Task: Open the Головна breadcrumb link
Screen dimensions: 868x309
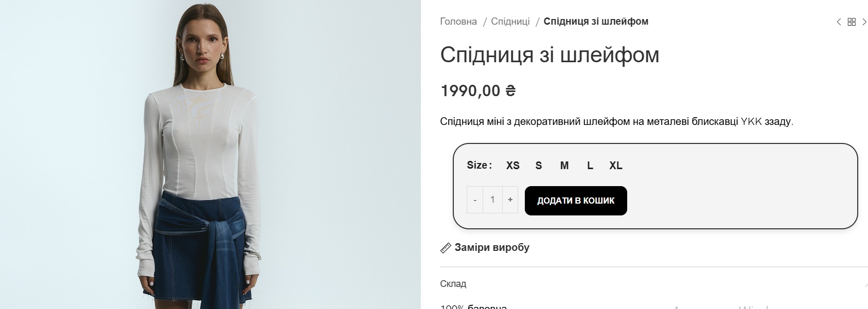Action: click(x=457, y=22)
